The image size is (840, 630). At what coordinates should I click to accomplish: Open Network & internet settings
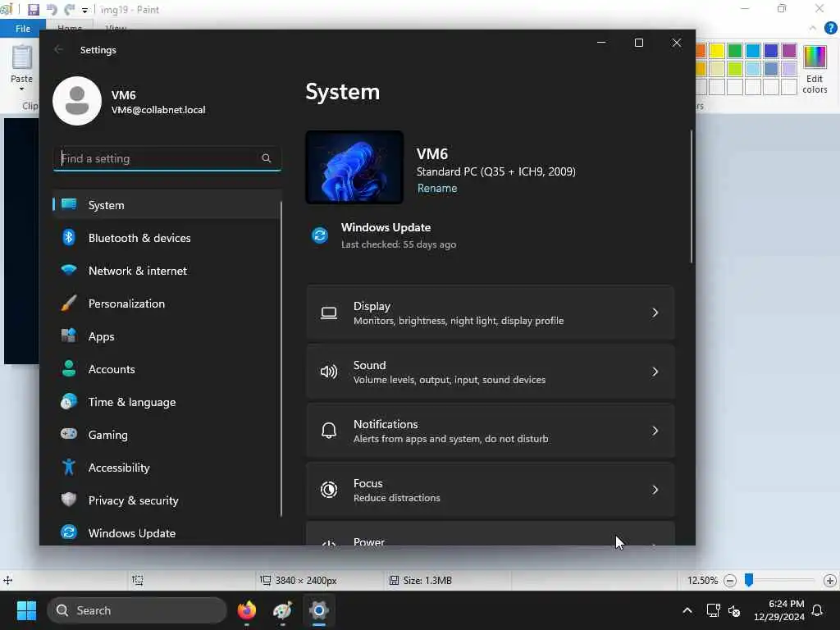coord(167,271)
